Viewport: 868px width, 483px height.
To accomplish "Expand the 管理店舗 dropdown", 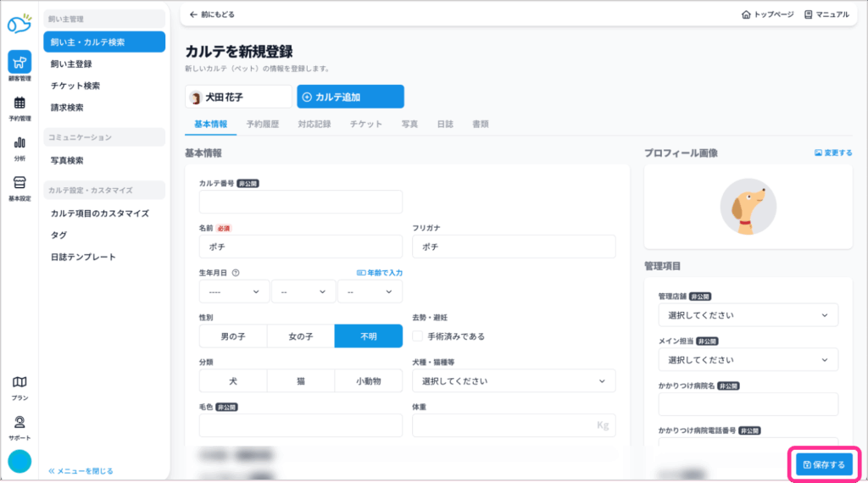I will 748,315.
